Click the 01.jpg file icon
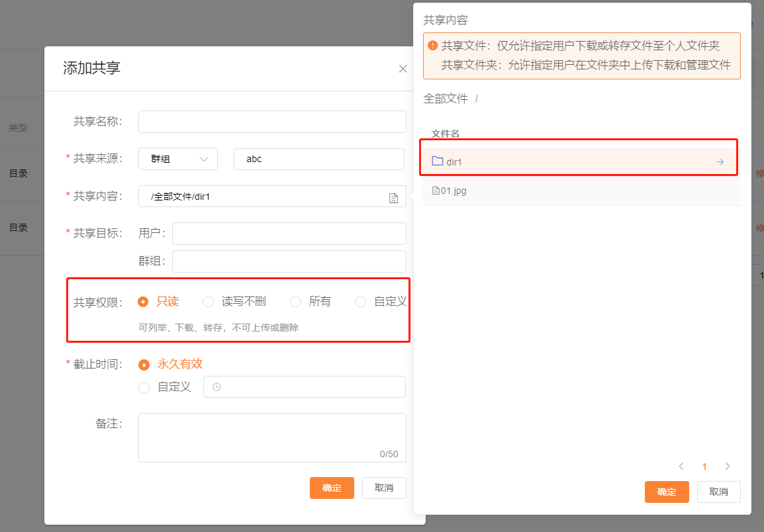The width and height of the screenshot is (764, 532). click(x=436, y=191)
